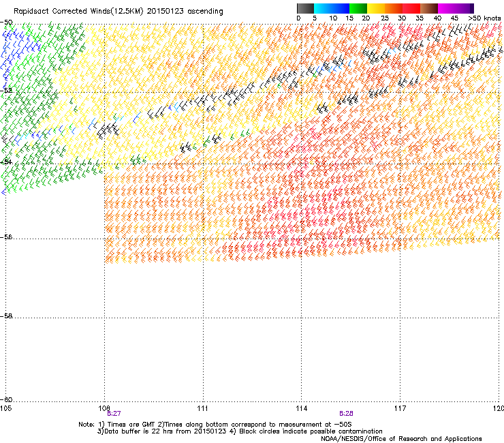The width and height of the screenshot is (504, 443).
Task: Click the purple 8:27 timestamp label
Action: coord(114,414)
